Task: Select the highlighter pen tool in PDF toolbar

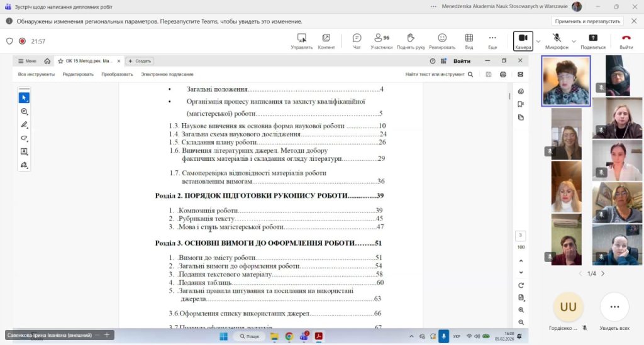Action: [24, 124]
